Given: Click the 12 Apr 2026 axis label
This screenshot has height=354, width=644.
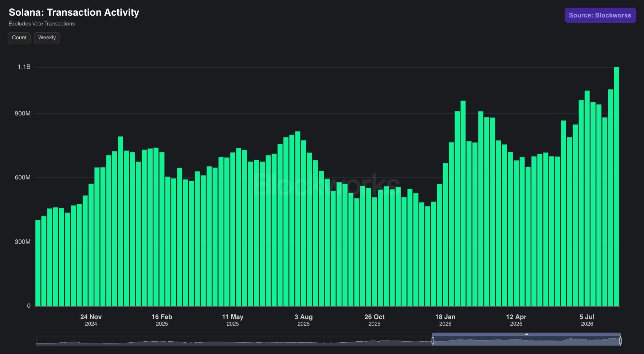Looking at the screenshot, I should [516, 320].
